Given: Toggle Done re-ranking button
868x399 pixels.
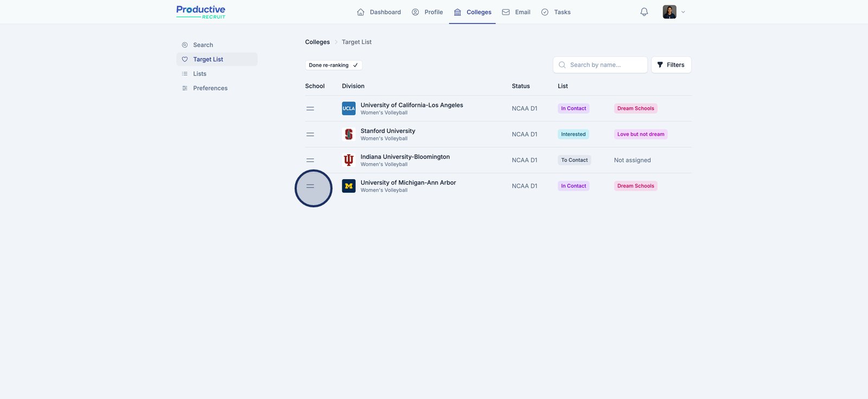Looking at the screenshot, I should (x=333, y=65).
